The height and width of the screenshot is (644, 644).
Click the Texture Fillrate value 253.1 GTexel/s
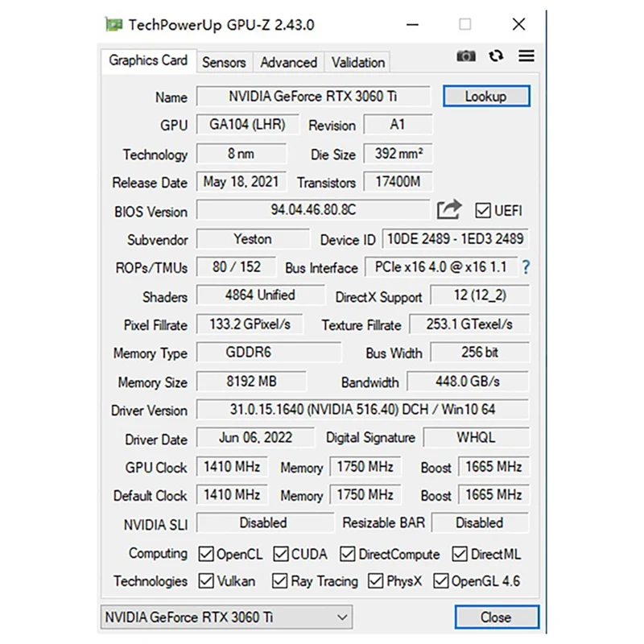click(469, 324)
